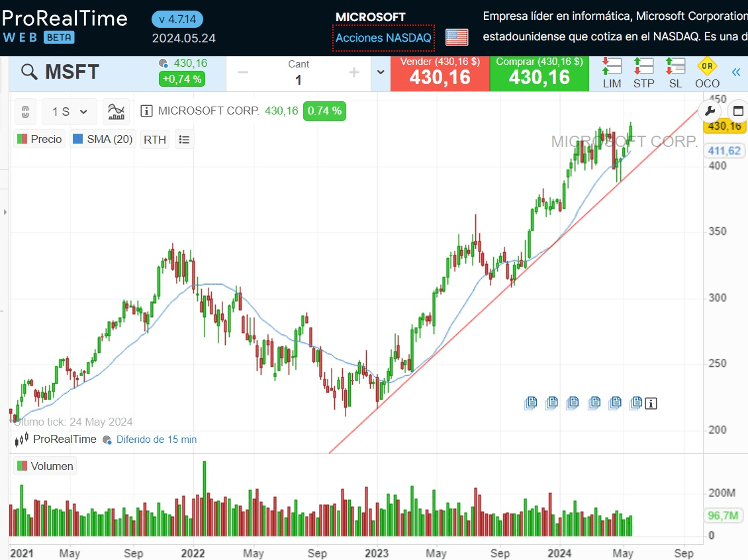Open the Precio price settings label
Screen dimensions: 748x560
click(40, 140)
